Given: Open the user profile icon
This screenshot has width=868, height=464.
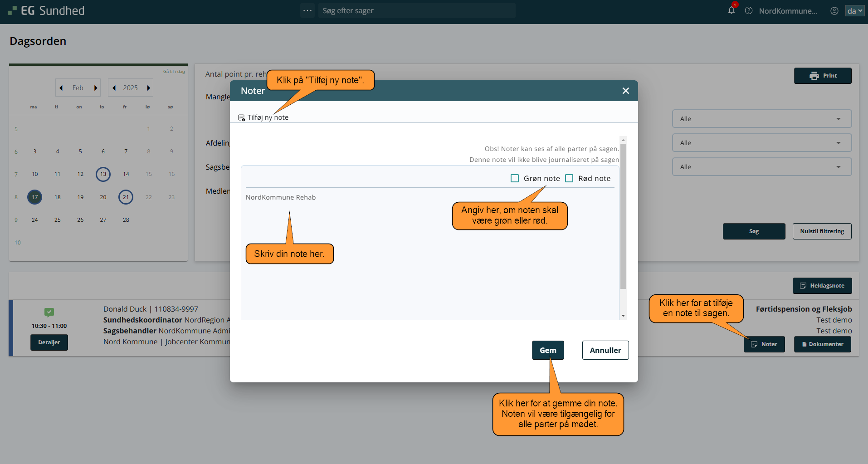Looking at the screenshot, I should click(834, 11).
